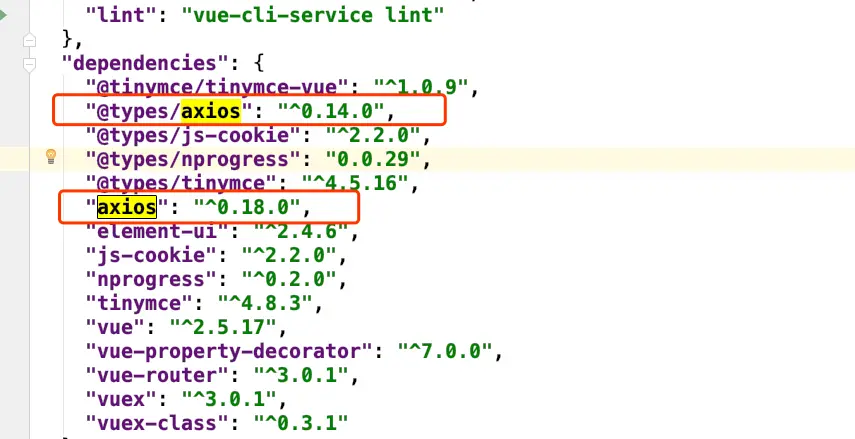Collapse the dependencies block fold marker
The image size is (855, 439).
(x=29, y=64)
